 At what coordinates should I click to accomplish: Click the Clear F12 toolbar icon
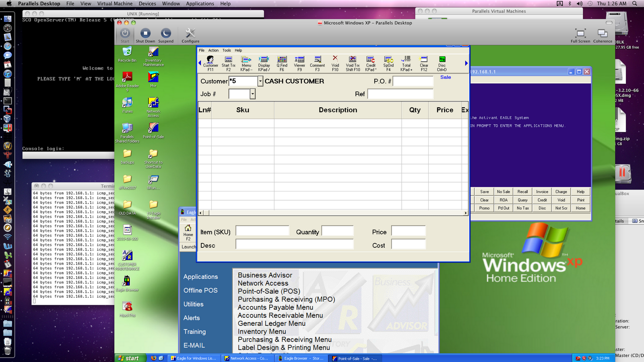[x=424, y=64]
